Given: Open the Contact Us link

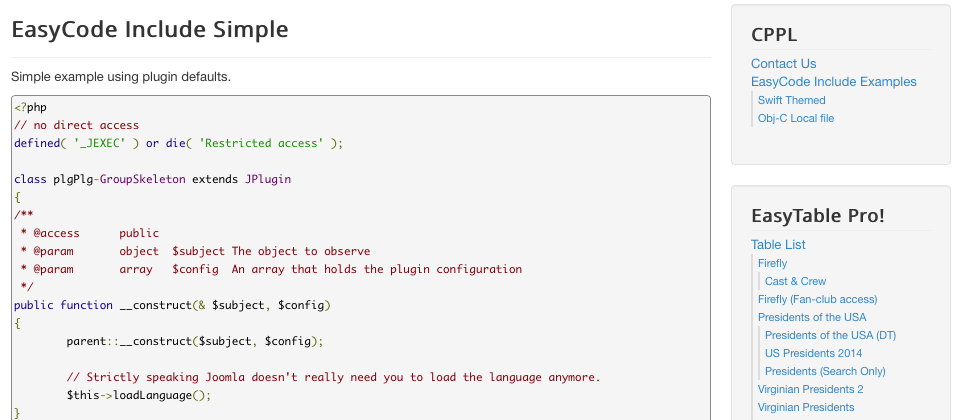Looking at the screenshot, I should (x=783, y=64).
